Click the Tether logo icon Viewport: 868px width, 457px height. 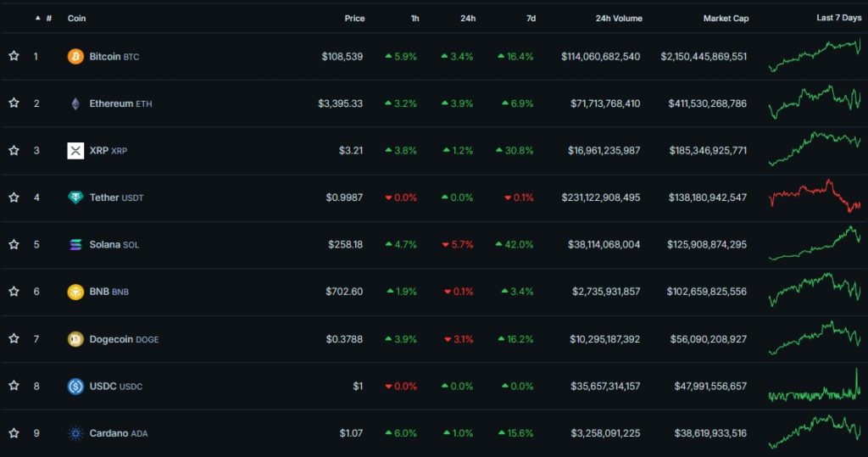click(75, 198)
